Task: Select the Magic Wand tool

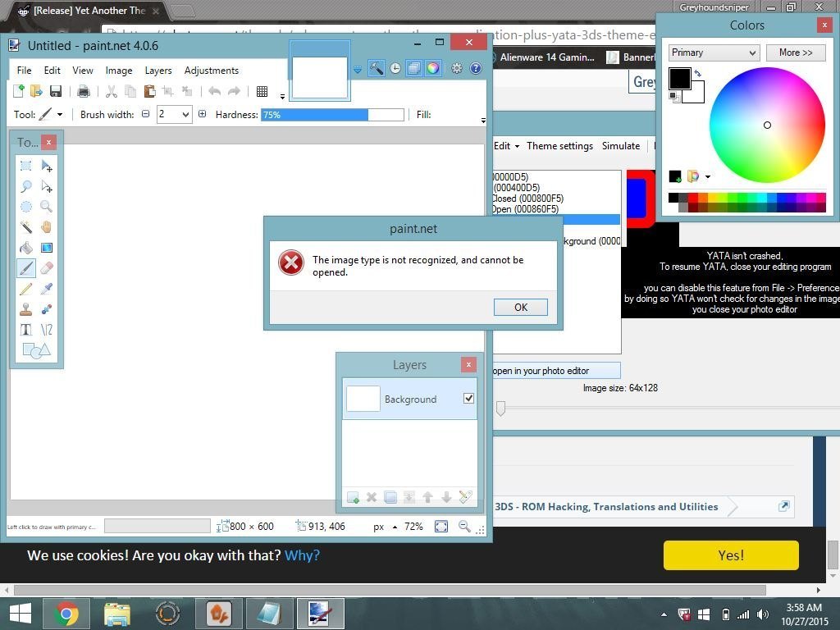Action: pos(25,227)
